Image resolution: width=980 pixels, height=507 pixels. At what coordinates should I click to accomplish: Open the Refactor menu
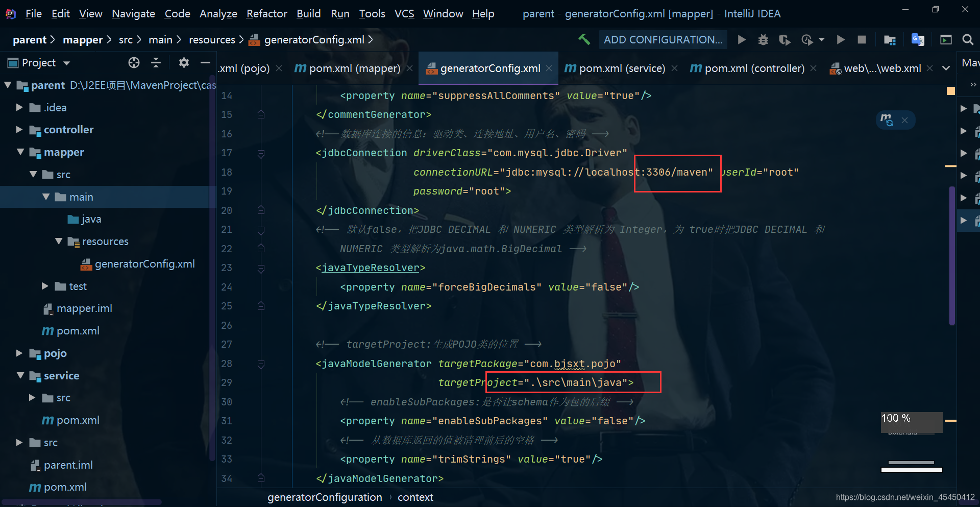[266, 14]
